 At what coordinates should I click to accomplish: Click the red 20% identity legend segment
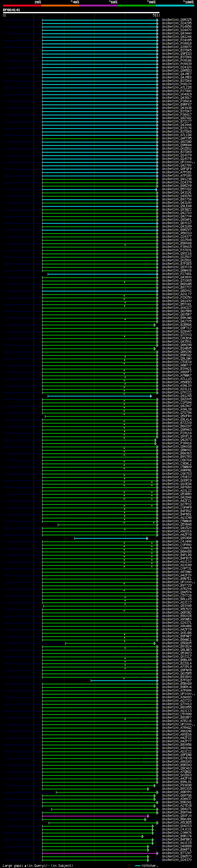22,6
